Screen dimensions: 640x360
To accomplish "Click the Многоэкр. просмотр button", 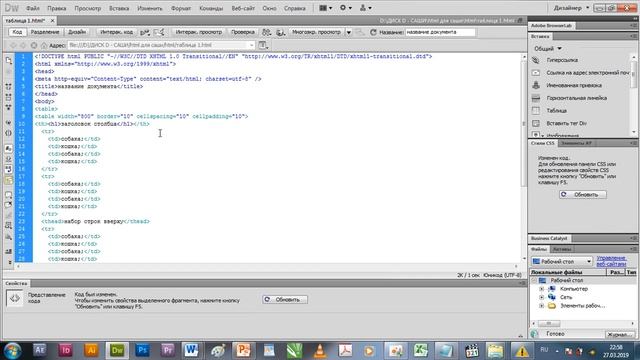I will [x=316, y=32].
